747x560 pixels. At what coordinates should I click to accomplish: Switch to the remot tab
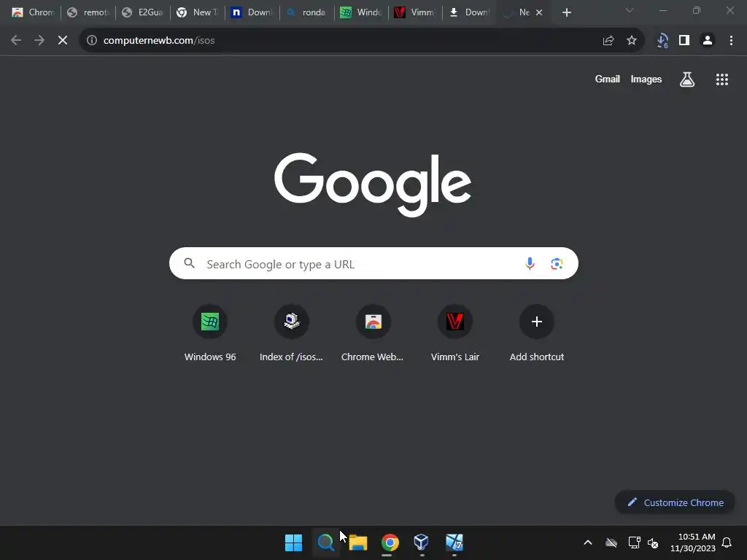88,12
